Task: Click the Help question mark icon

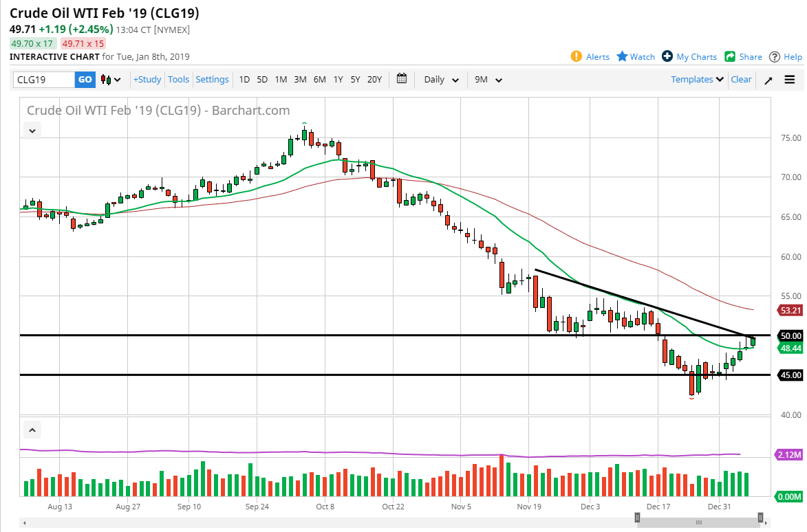Action: tap(773, 56)
